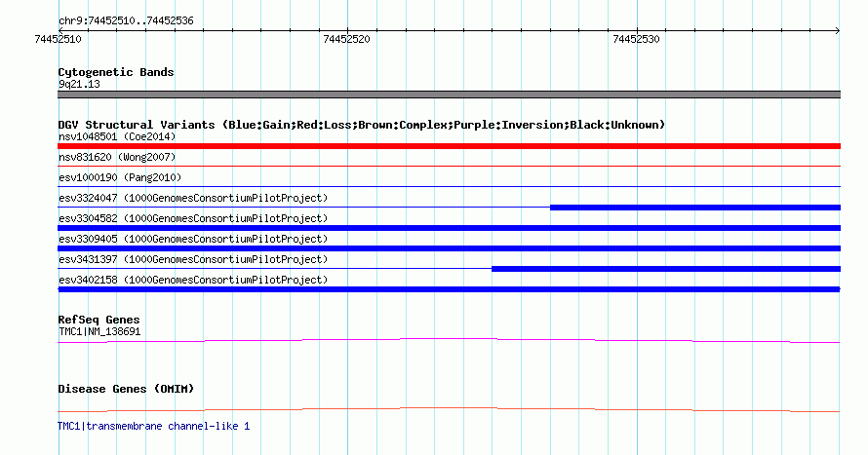The width and height of the screenshot is (868, 455).
Task: Open variant nsv831620 (Wong2007) label
Action: (x=117, y=157)
